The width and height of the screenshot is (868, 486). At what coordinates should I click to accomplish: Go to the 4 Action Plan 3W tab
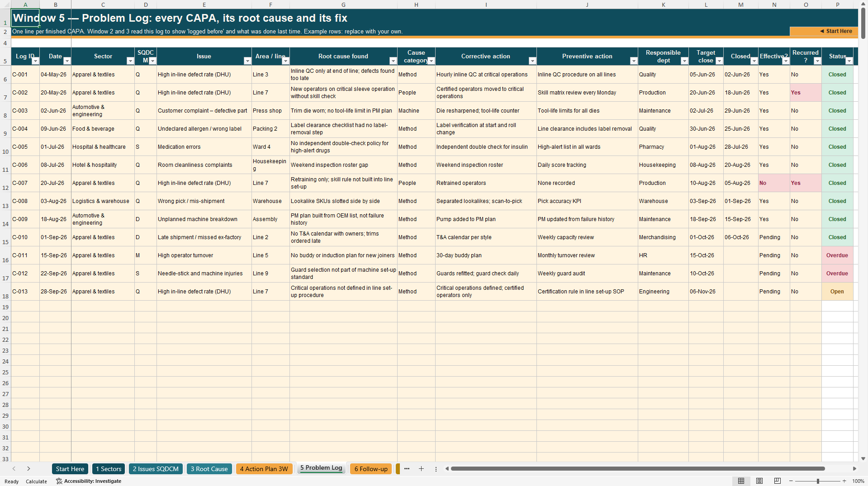pos(264,469)
